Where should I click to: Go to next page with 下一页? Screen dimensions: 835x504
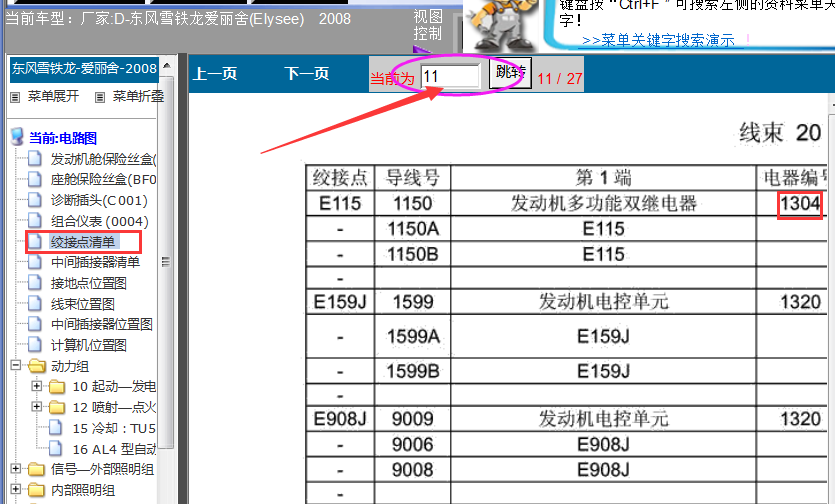[307, 73]
